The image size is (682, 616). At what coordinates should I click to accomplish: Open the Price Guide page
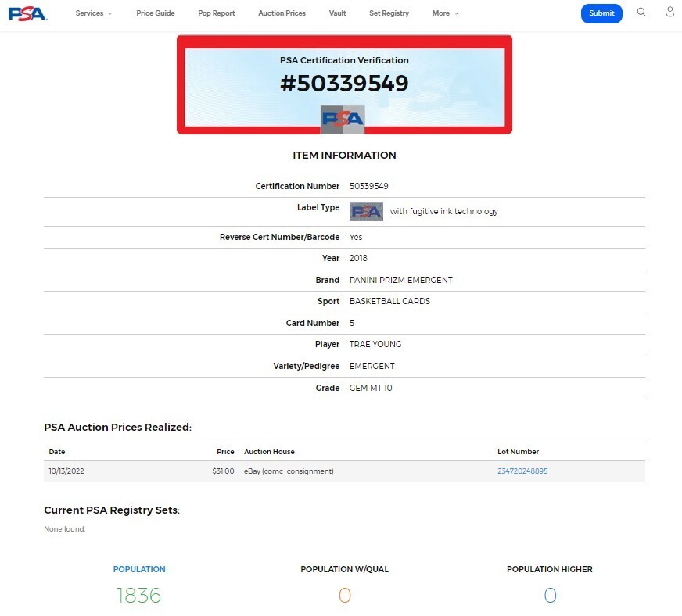(156, 13)
